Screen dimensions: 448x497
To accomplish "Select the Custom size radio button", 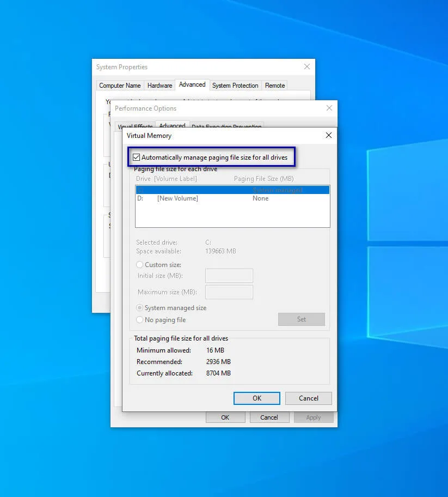I will (x=139, y=265).
